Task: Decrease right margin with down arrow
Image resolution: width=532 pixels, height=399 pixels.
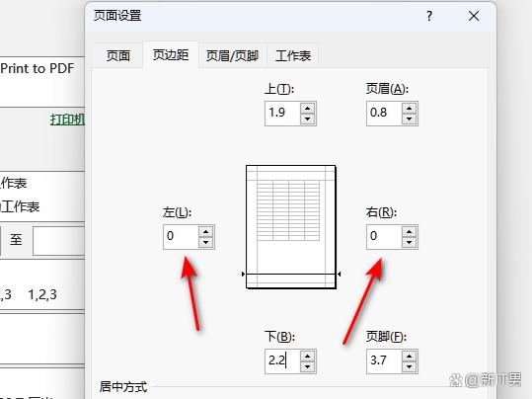Action: [x=410, y=242]
